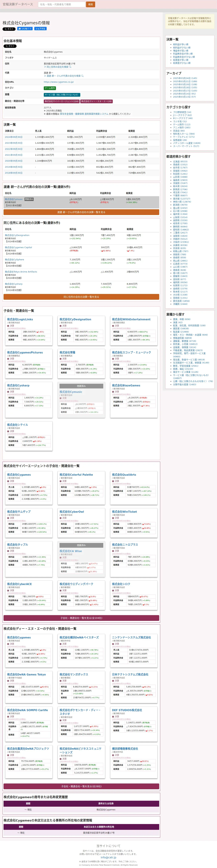This screenshot has width=217, height=868.
Task: Open the 株式会社DeNA Games Tokyo card
Action: coord(26,674)
